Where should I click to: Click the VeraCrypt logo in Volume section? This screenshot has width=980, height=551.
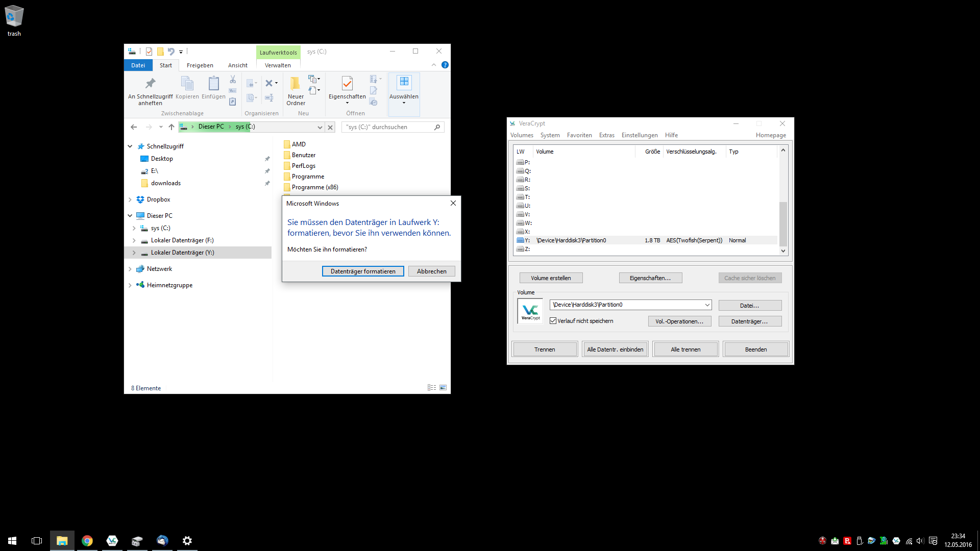(x=530, y=311)
